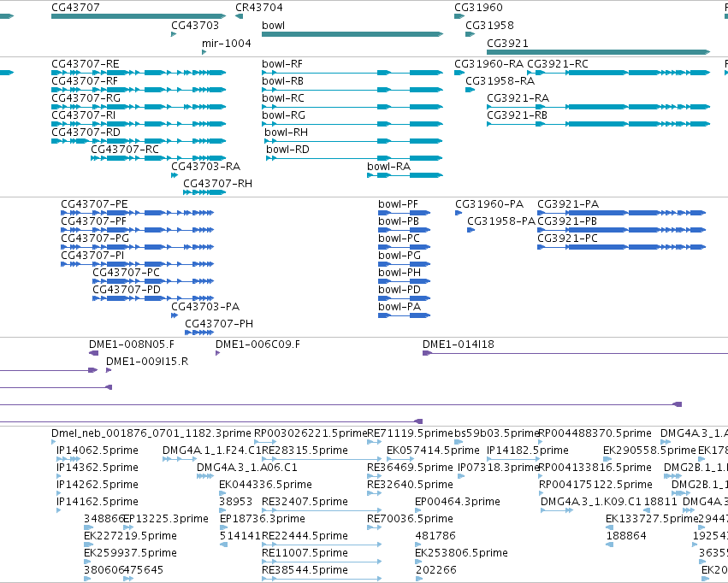The width and height of the screenshot is (728, 583).
Task: Select transcript label CG43707-RI
Action: pos(84,115)
